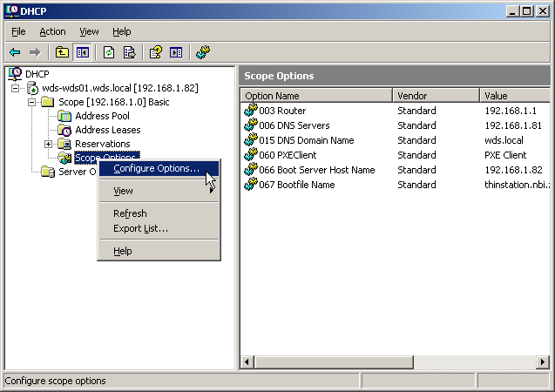
Task: Click the gear icon beside 066 Boot Server Host Name
Action: [251, 170]
